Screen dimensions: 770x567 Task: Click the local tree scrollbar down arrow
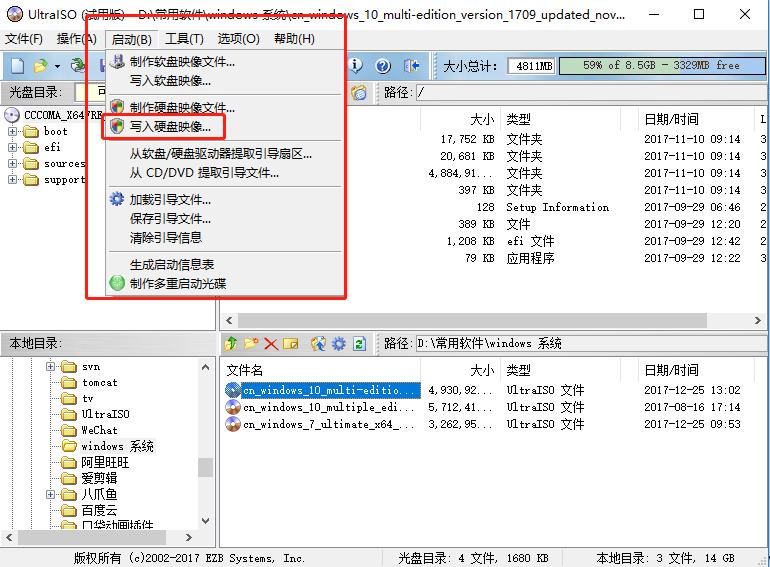[x=206, y=520]
